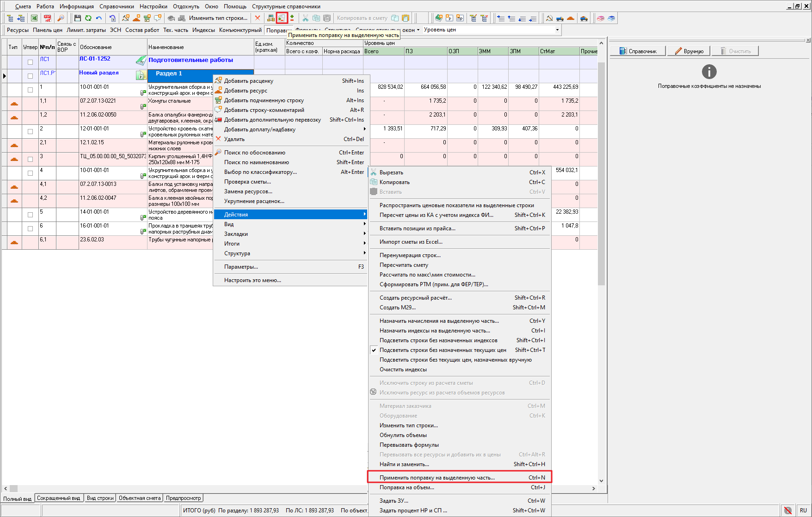812x517 pixels.
Task: Select 'Применить поправку на выделенную часть...' menu item
Action: tap(460, 478)
